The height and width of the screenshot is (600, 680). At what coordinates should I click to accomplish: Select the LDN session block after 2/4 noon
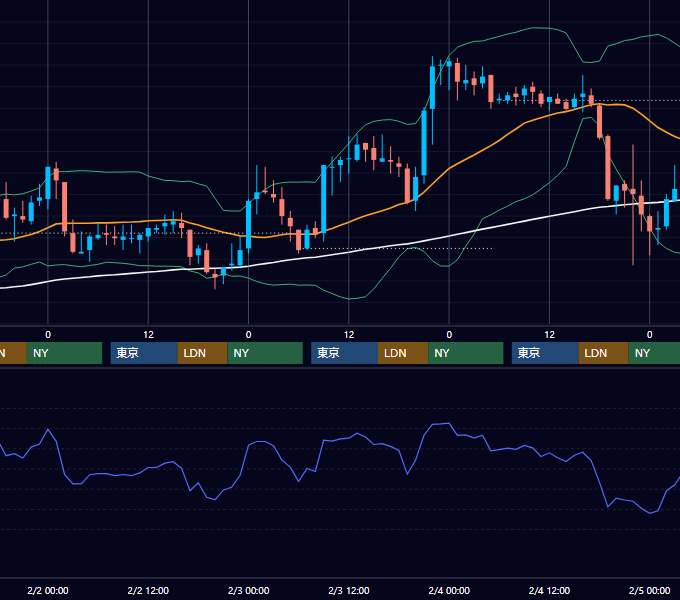604,353
